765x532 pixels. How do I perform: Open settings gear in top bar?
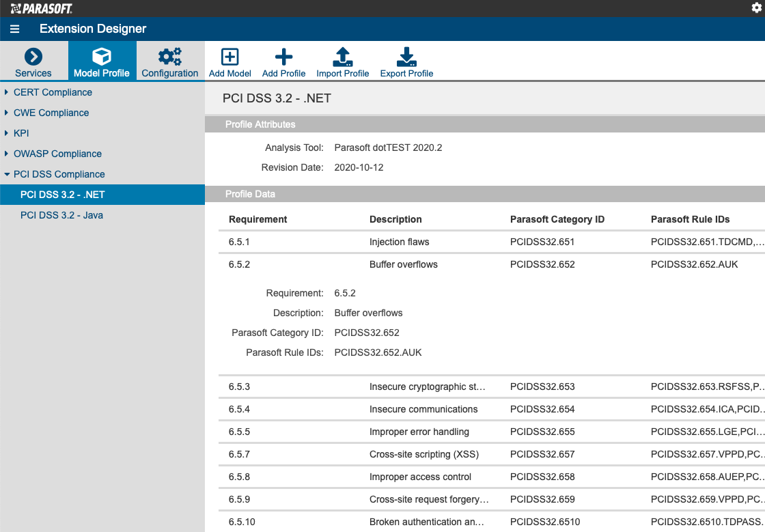pos(756,8)
